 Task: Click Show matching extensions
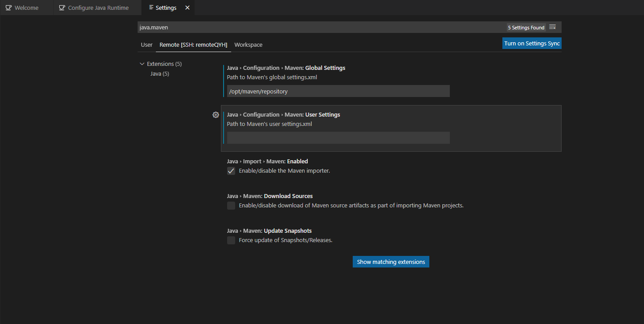[x=391, y=262]
